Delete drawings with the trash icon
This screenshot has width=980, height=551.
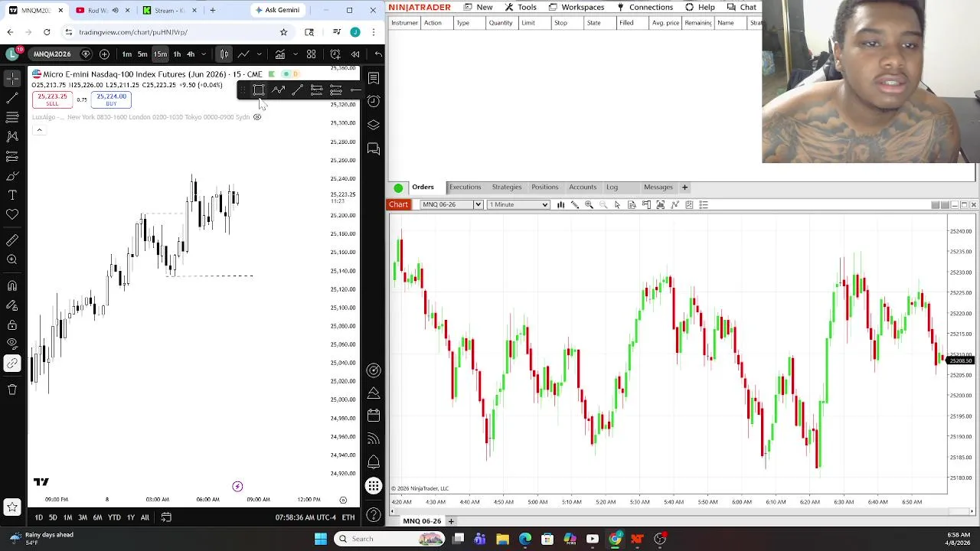pyautogui.click(x=12, y=390)
